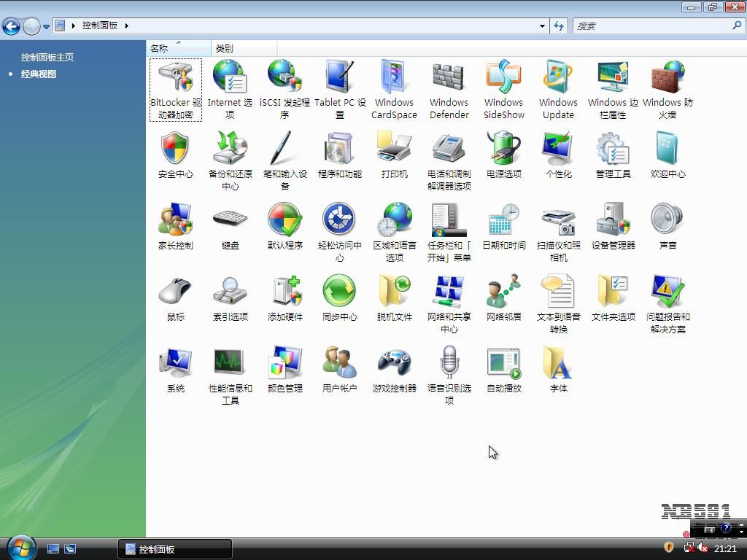Expand the arrow after 控制面板 breadcrumb
747x560 pixels.
(x=126, y=26)
